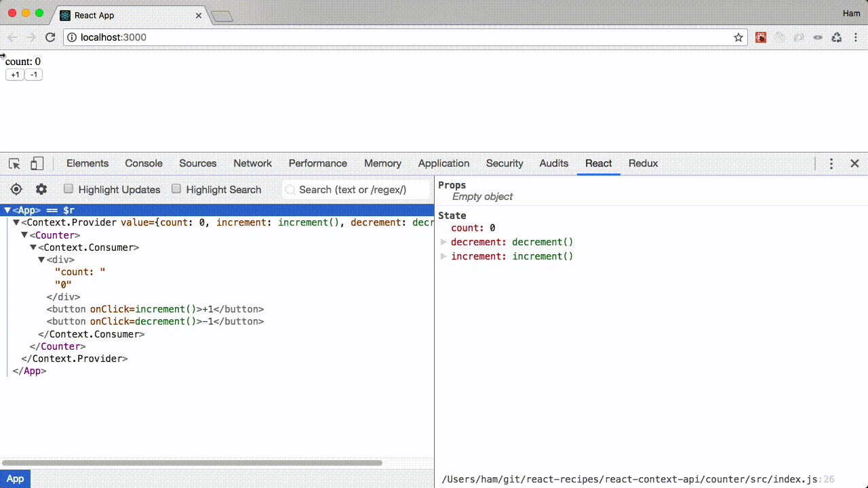Click the site info icon in the address bar

pos(72,37)
